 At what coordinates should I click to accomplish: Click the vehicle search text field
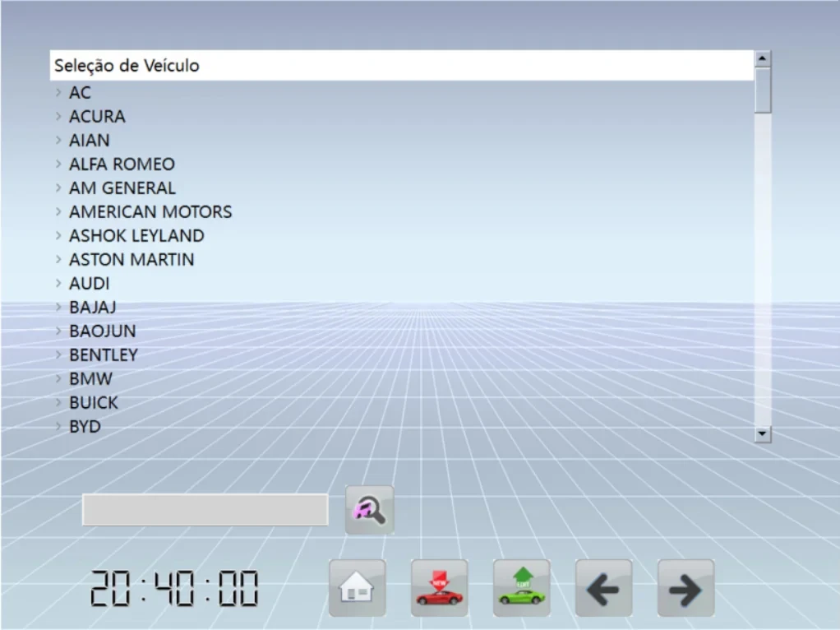click(x=205, y=510)
